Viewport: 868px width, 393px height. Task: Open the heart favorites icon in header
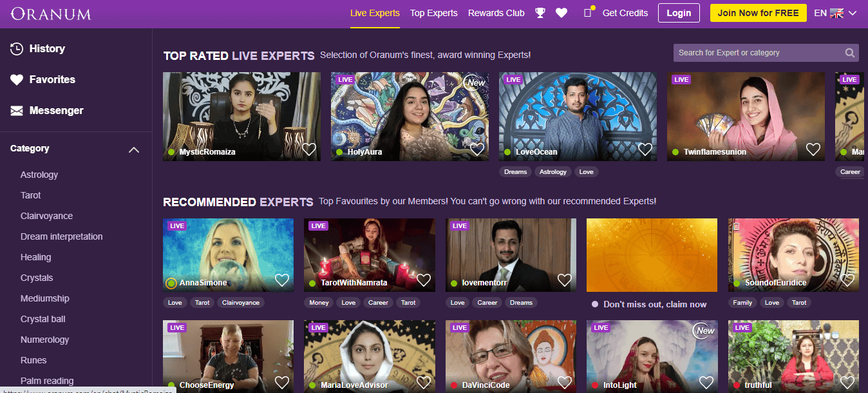click(x=561, y=13)
